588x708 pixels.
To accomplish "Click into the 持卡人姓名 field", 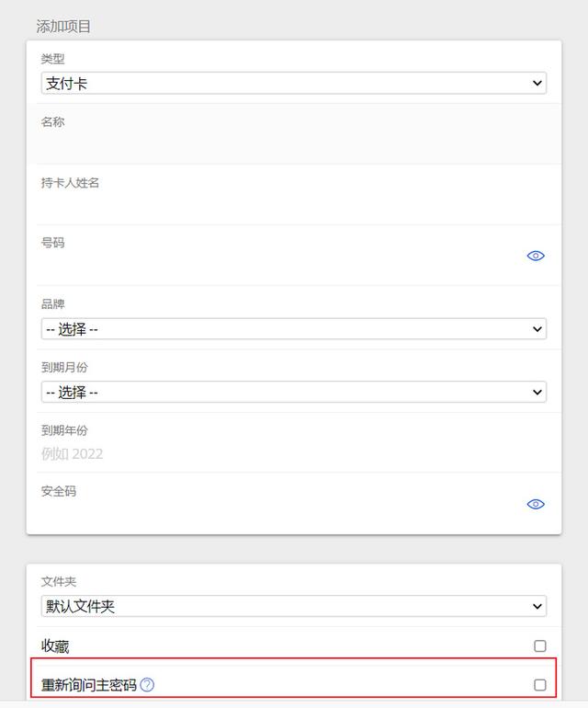I will (276, 206).
